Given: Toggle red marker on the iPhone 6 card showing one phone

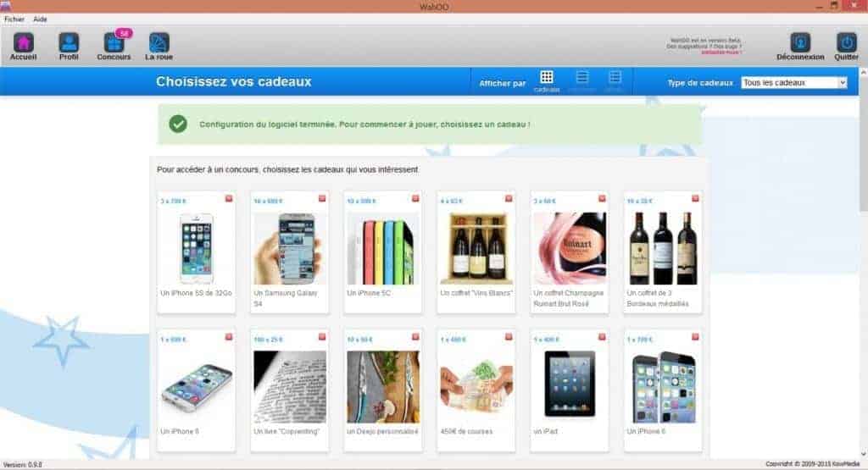Looking at the screenshot, I should pyautogui.click(x=229, y=337).
